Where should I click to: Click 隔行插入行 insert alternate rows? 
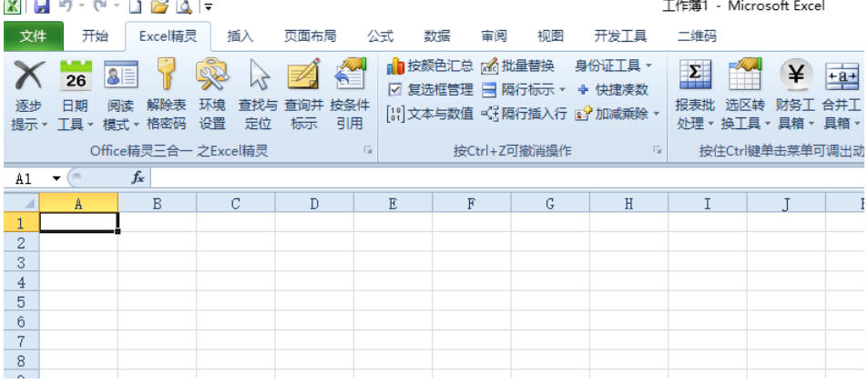(x=524, y=114)
